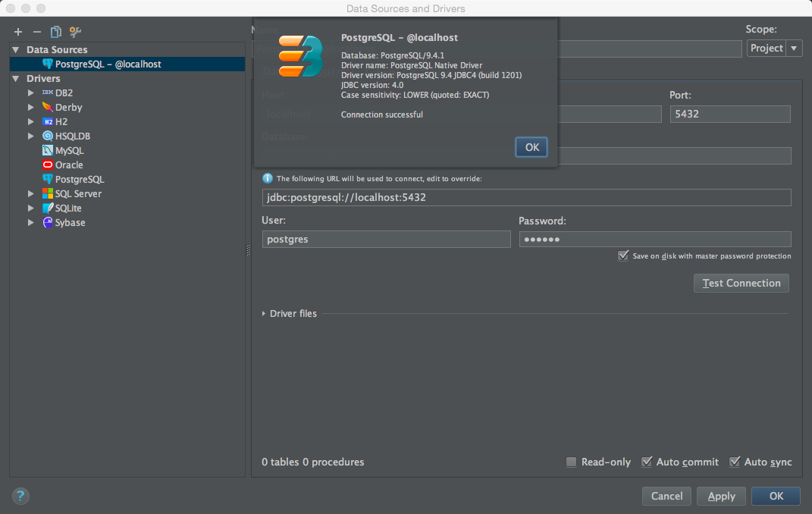This screenshot has height=514, width=812.
Task: Click the User field containing postgres
Action: point(387,239)
